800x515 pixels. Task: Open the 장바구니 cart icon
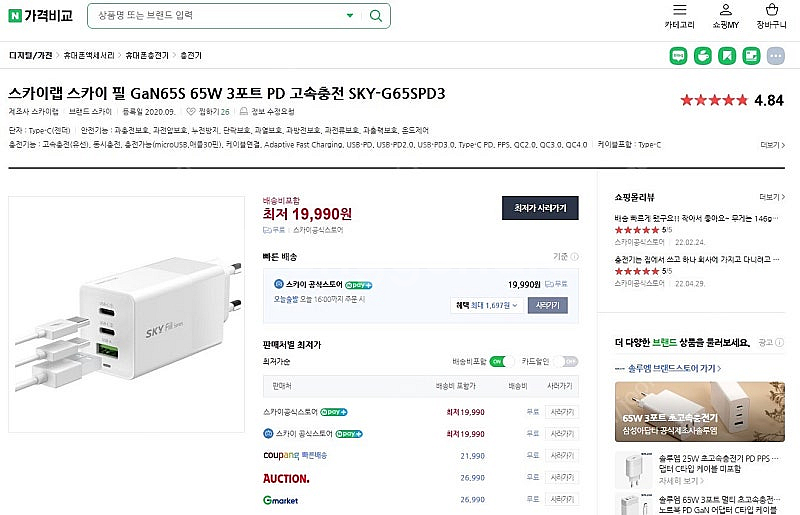pos(771,10)
